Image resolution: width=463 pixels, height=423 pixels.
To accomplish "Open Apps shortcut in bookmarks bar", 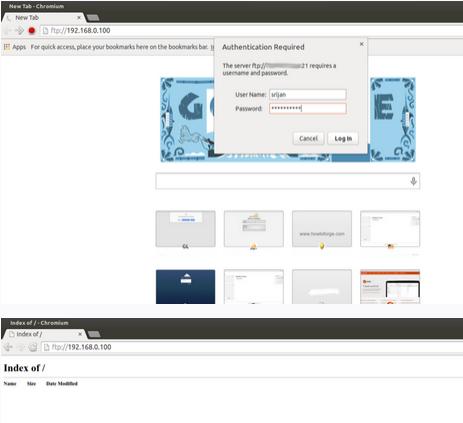I will click(x=15, y=47).
